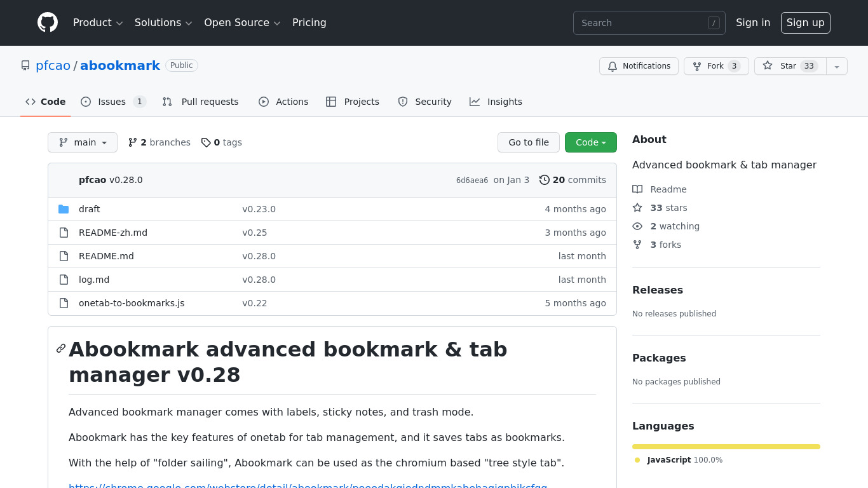Screen dimensions: 868x488
Task: Click the star icon in the Star button
Action: [x=768, y=65]
